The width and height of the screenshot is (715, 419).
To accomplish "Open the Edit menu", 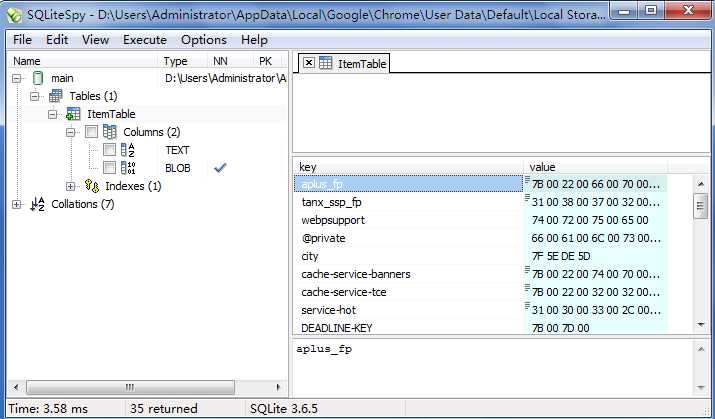I will click(x=57, y=40).
